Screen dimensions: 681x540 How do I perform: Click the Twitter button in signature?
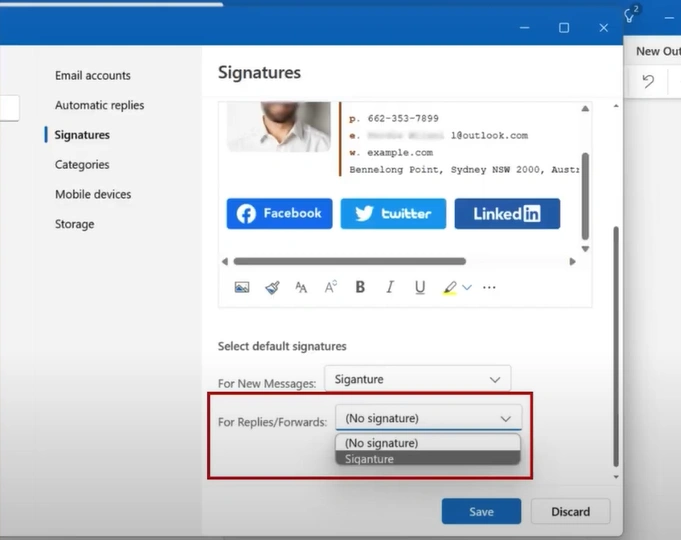[393, 213]
